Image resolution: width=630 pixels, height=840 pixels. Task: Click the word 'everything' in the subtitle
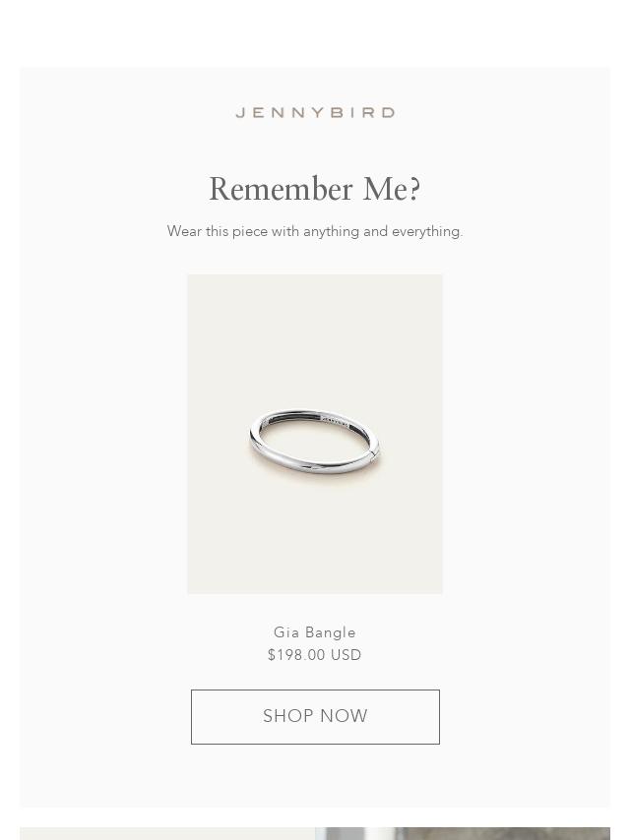point(427,231)
